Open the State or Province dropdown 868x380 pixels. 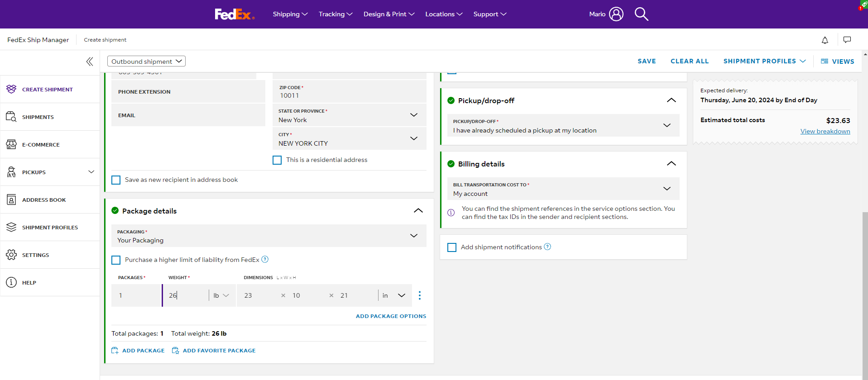349,115
